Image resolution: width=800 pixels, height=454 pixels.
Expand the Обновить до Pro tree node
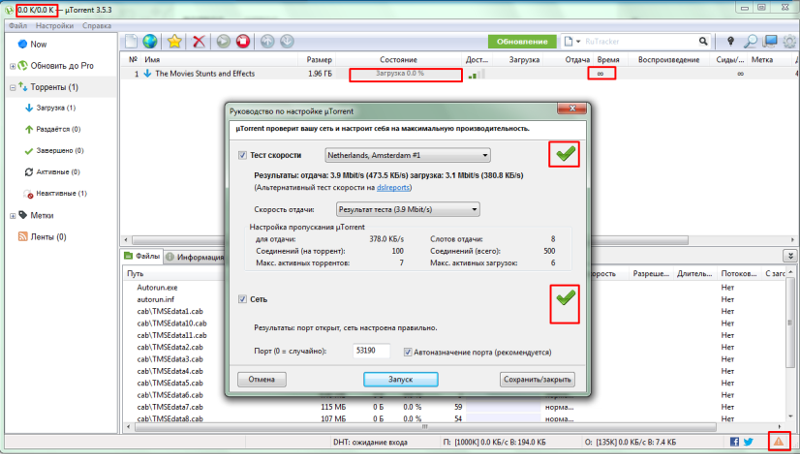click(13, 66)
